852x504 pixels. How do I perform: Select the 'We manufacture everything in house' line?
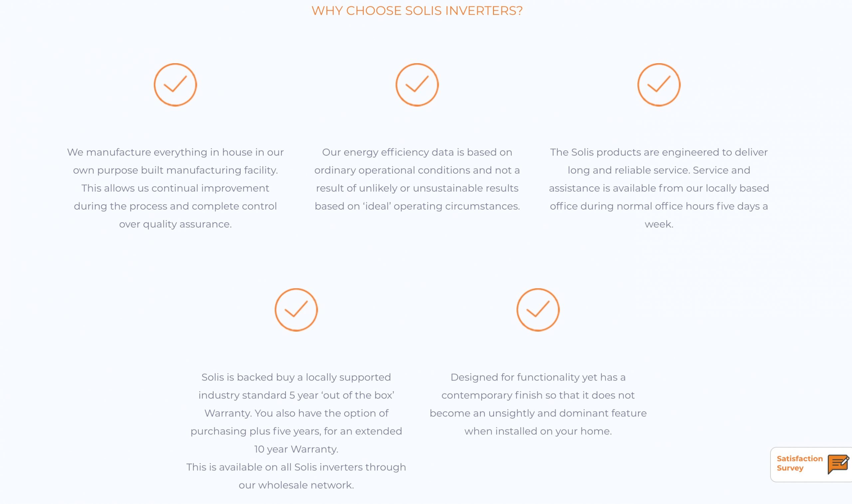(175, 152)
